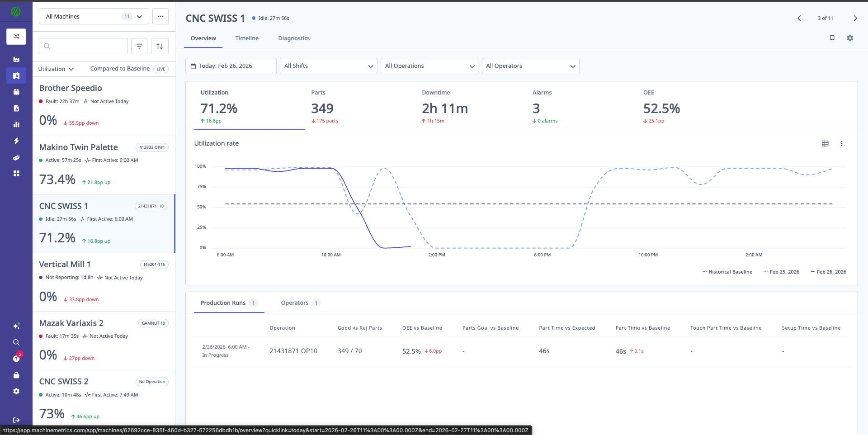The height and width of the screenshot is (435, 868).
Task: Click the lightning bolt sidebar icon
Action: [16, 141]
